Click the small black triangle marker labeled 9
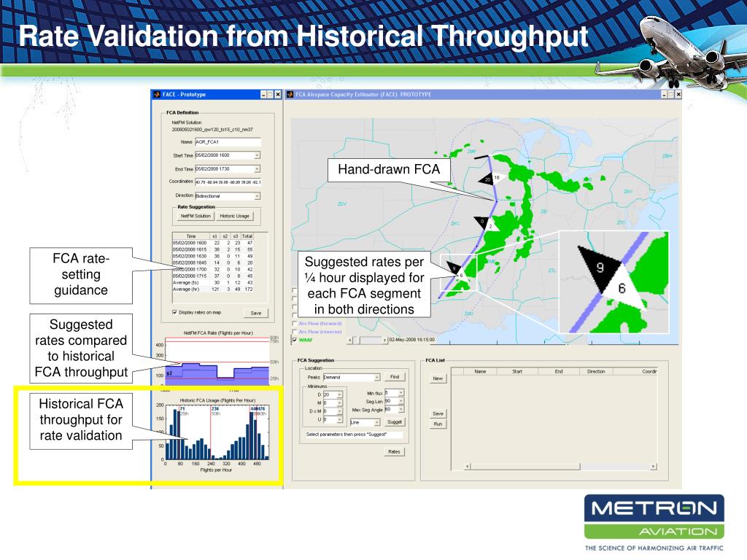Viewport: 747px width, 560px height. point(454,268)
